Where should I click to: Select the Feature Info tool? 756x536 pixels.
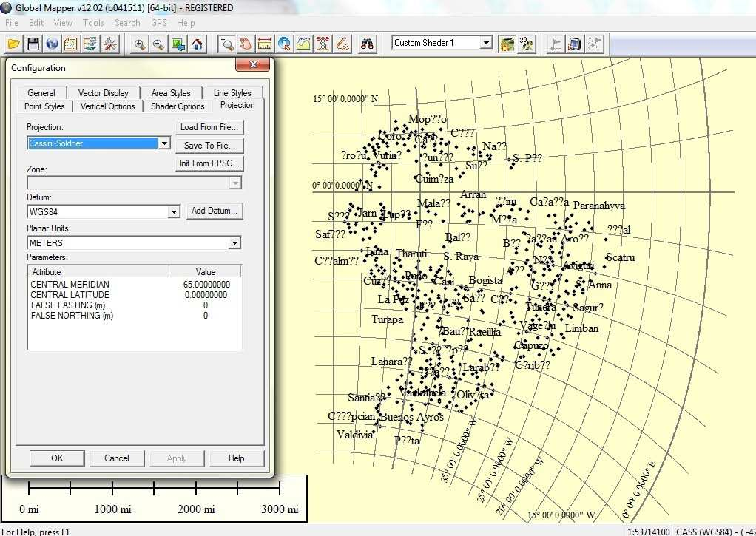click(284, 44)
